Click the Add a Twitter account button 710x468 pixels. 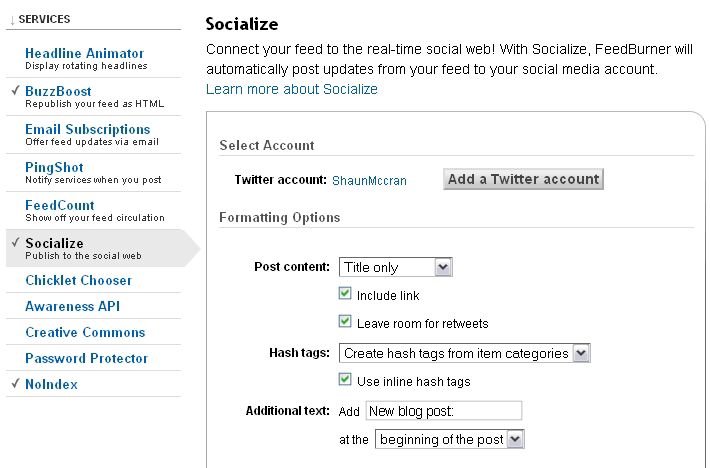(x=523, y=179)
